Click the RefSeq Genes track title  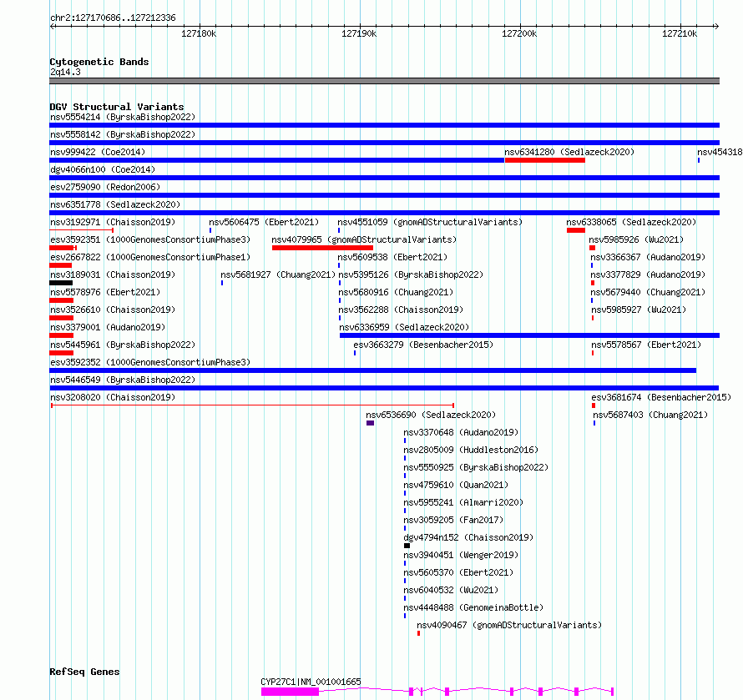point(84,672)
